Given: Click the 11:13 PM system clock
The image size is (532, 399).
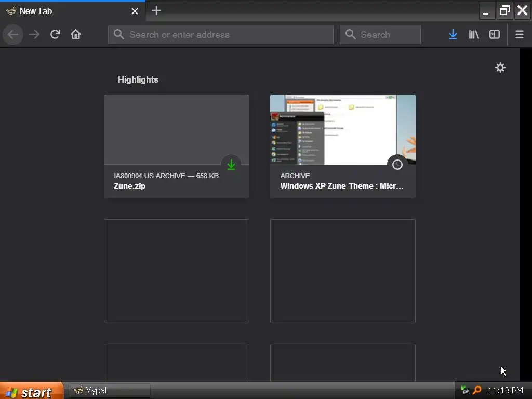Looking at the screenshot, I should (x=505, y=390).
